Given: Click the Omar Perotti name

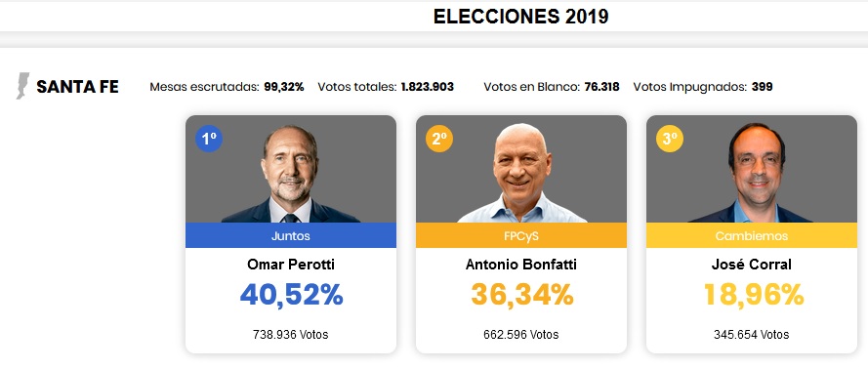Looking at the screenshot, I should (291, 265).
